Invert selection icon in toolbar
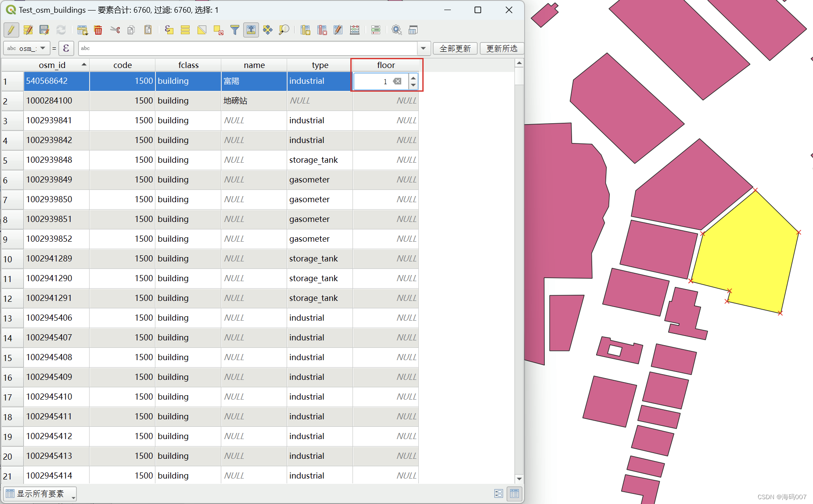813x504 pixels. [202, 30]
